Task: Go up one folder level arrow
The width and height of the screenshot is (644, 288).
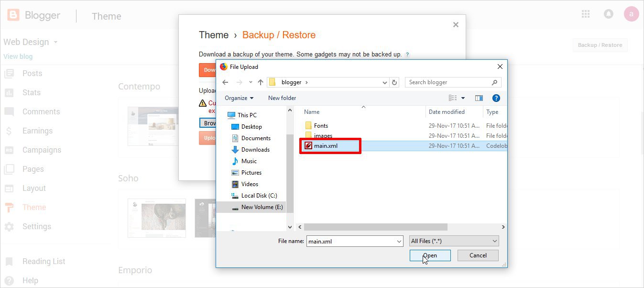Action: coord(261,82)
